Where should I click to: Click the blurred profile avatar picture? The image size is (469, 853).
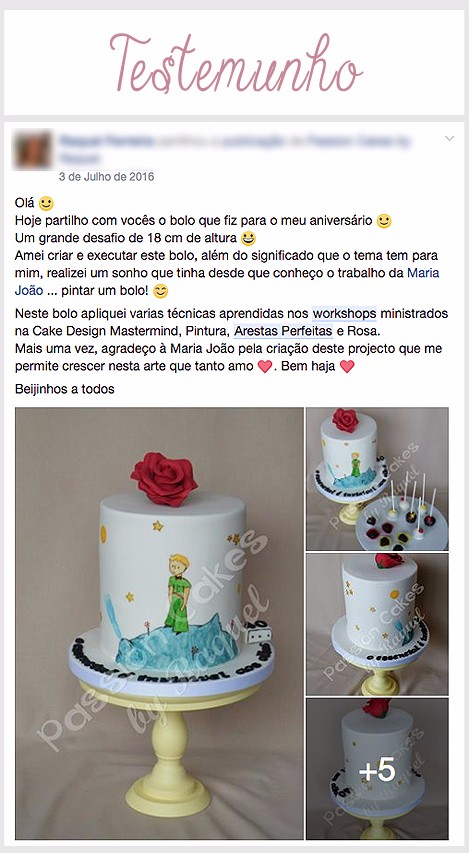(x=33, y=149)
